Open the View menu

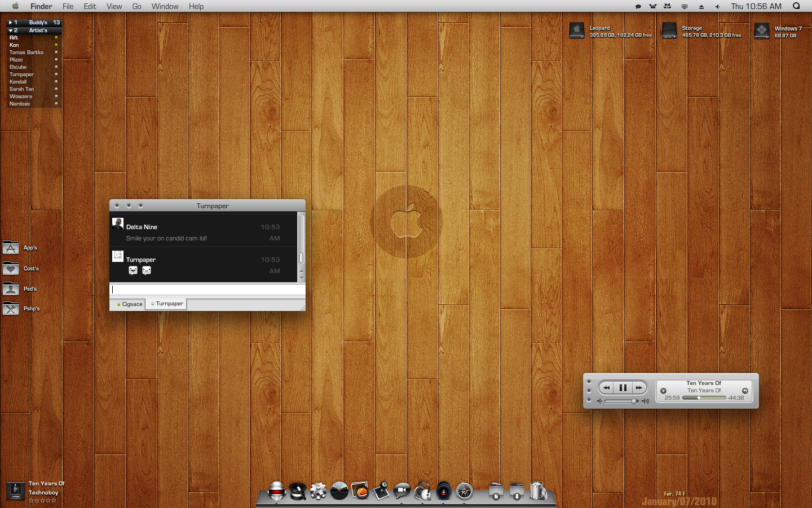point(114,6)
